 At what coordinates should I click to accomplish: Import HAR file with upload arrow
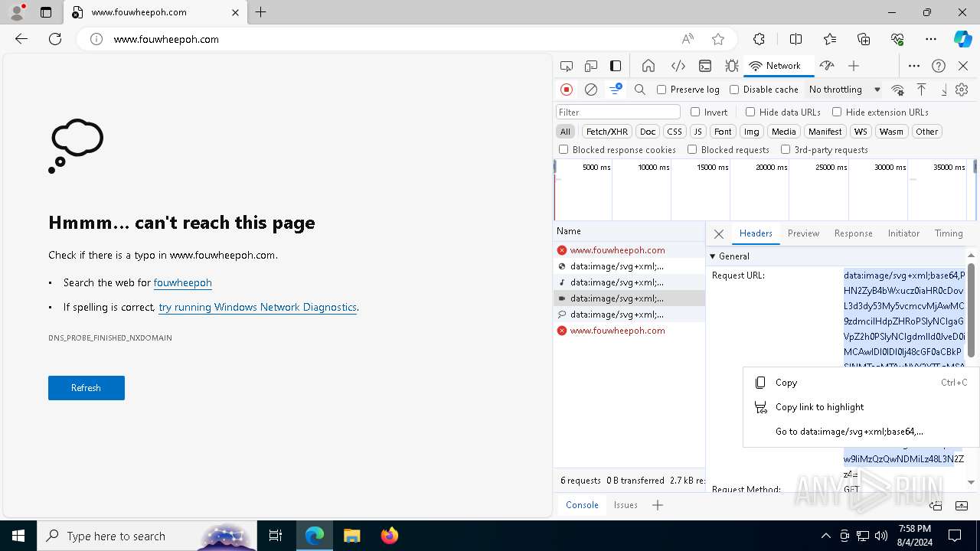[x=922, y=90]
